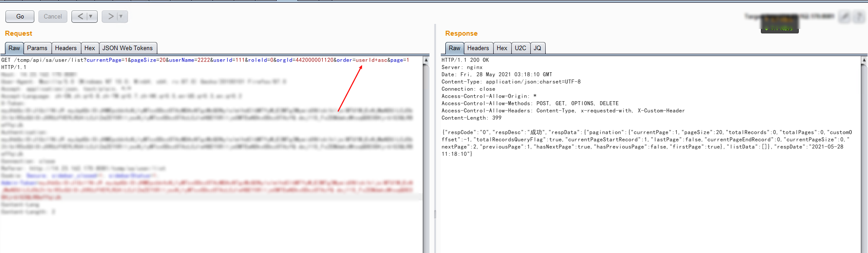
Task: Select the JSON Web Tokens tab
Action: (x=127, y=48)
